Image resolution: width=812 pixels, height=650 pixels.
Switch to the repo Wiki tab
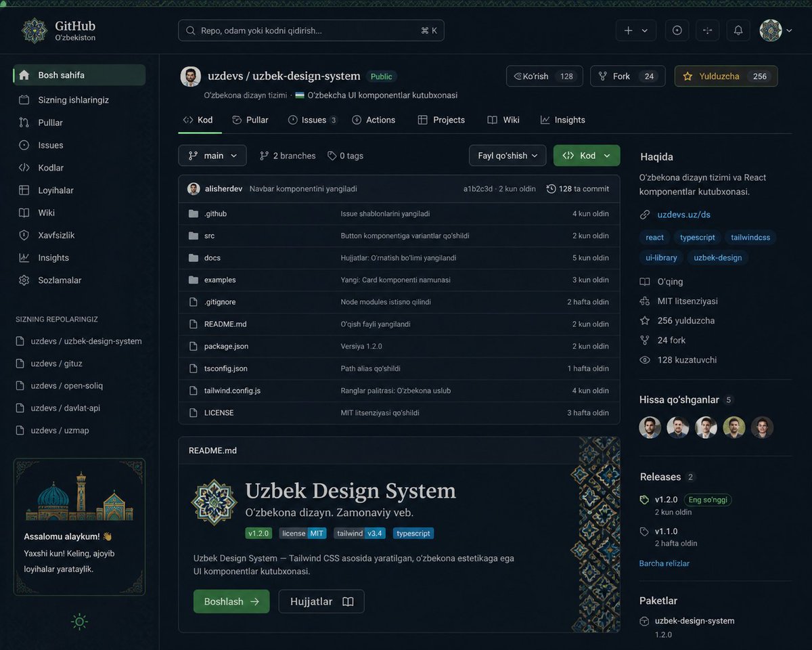pyautogui.click(x=503, y=120)
